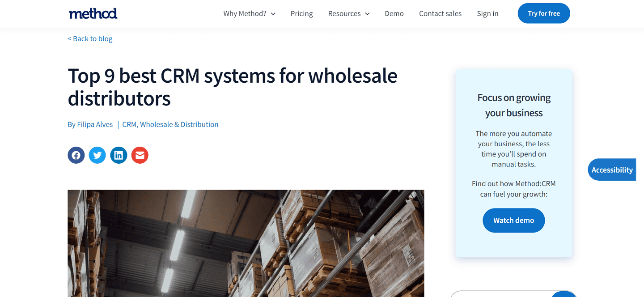Open the Accessibility panel
Image resolution: width=644 pixels, height=297 pixels.
(x=612, y=170)
